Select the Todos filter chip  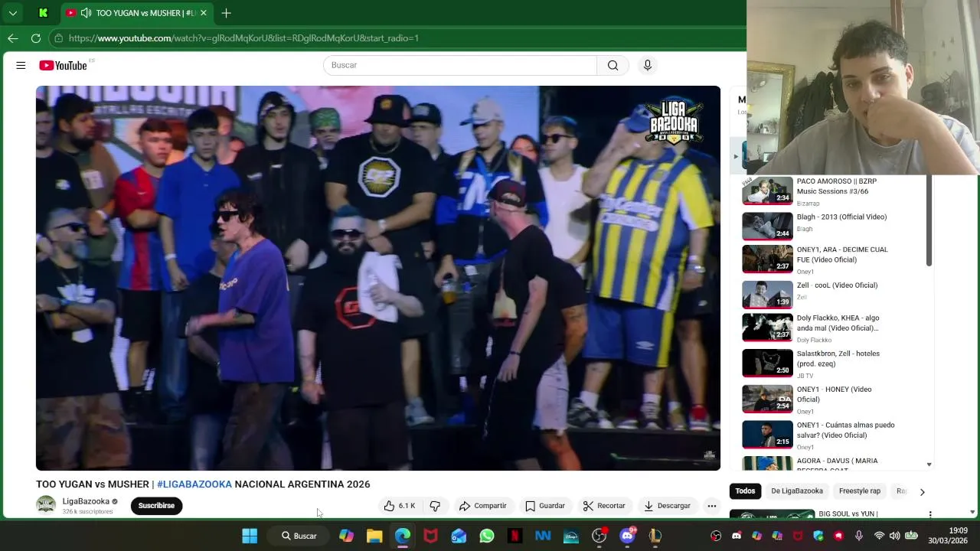coord(745,491)
